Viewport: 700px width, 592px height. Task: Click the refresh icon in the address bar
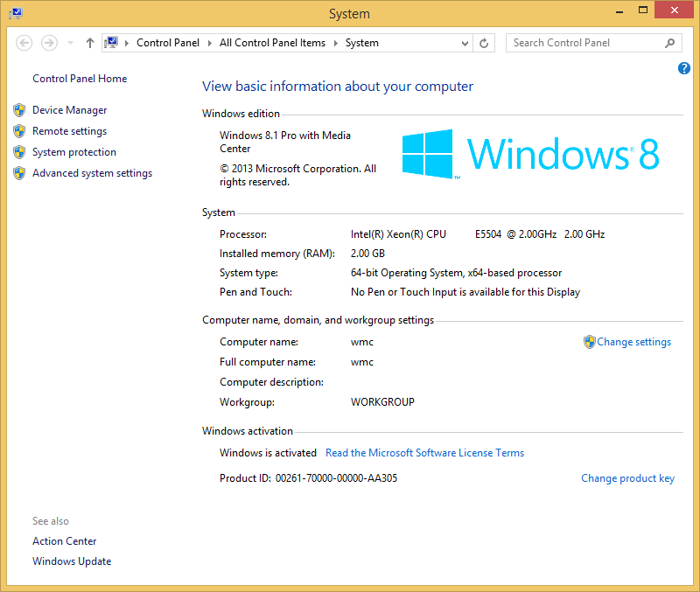coord(484,42)
